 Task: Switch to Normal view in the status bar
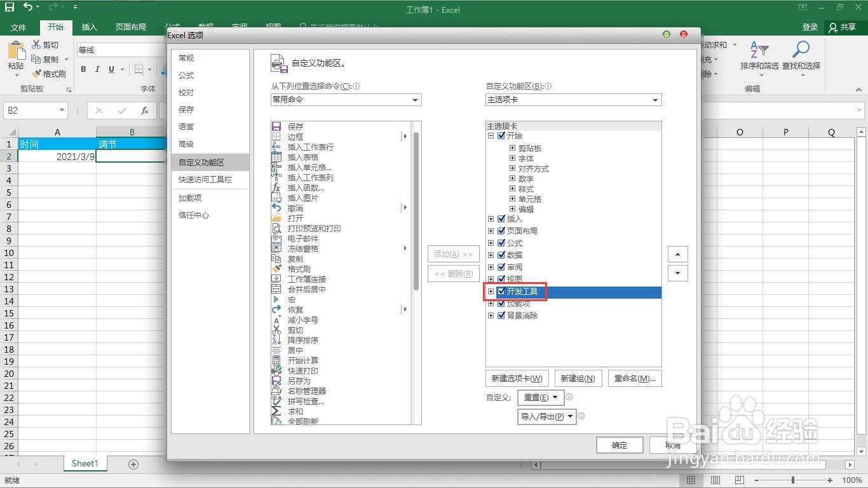tap(691, 480)
